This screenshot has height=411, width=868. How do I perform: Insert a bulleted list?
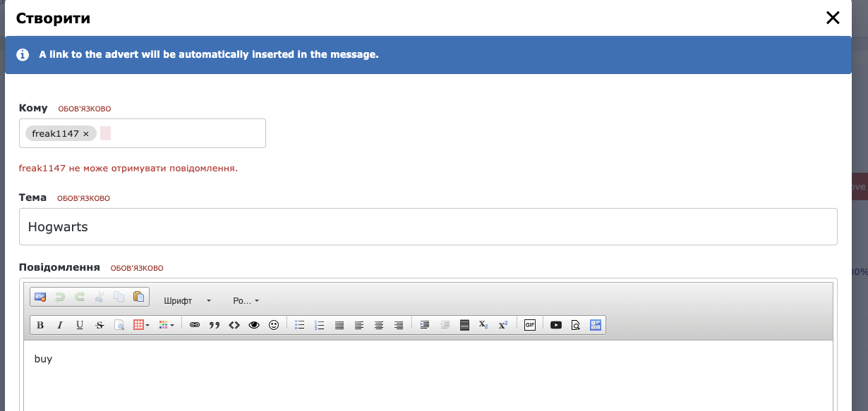pos(299,325)
